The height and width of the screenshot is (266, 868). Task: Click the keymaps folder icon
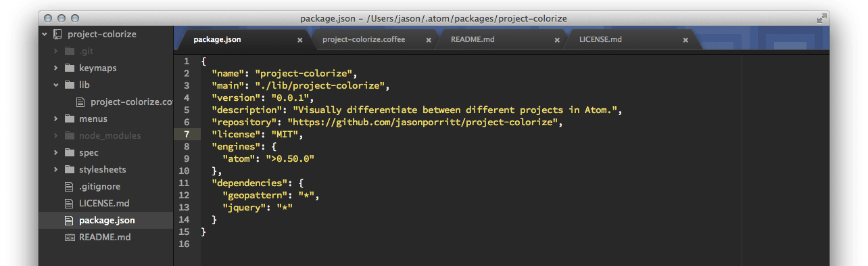(x=69, y=68)
